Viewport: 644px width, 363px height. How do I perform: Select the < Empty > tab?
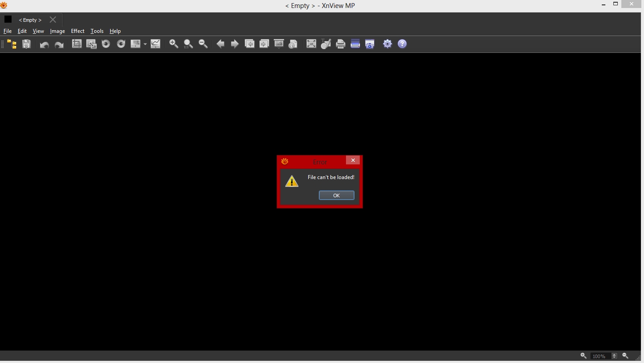(x=30, y=20)
